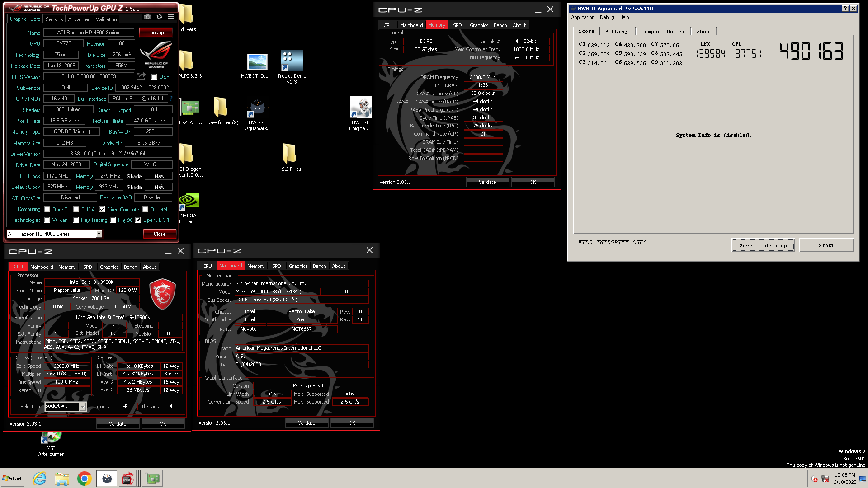868x488 pixels.
Task: Open SPD tab in Memory CPU-Z window
Action: tap(458, 25)
